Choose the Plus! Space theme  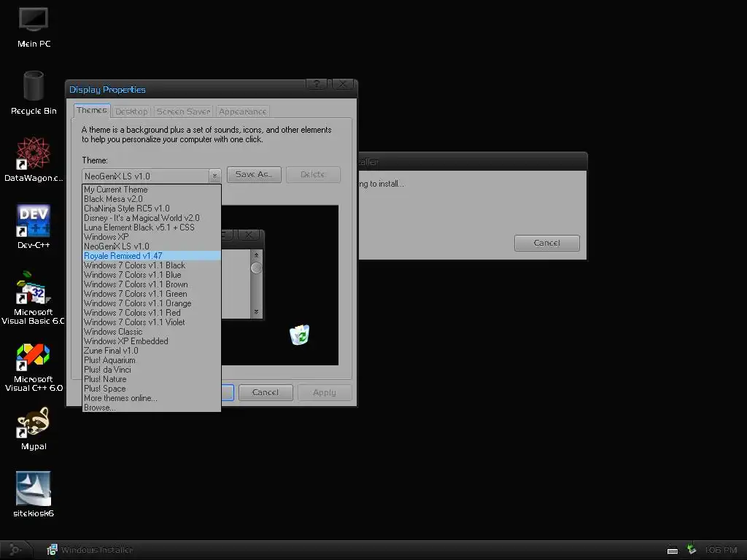coord(152,389)
